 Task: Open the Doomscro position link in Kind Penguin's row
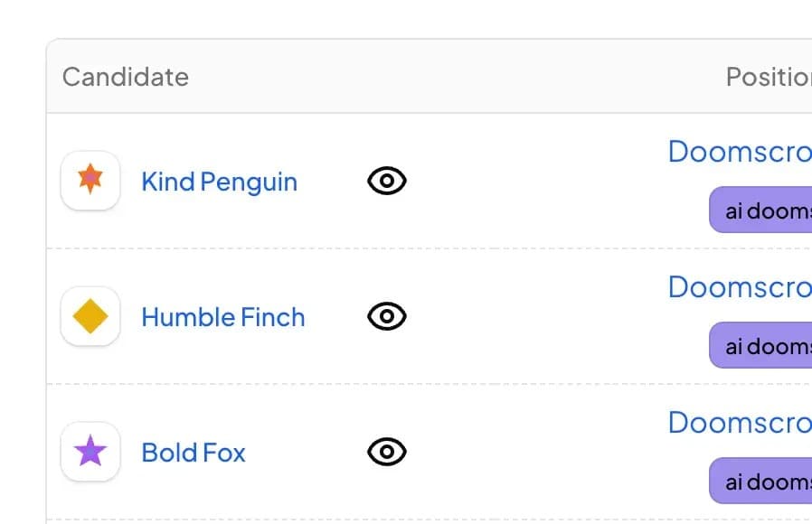(x=740, y=152)
